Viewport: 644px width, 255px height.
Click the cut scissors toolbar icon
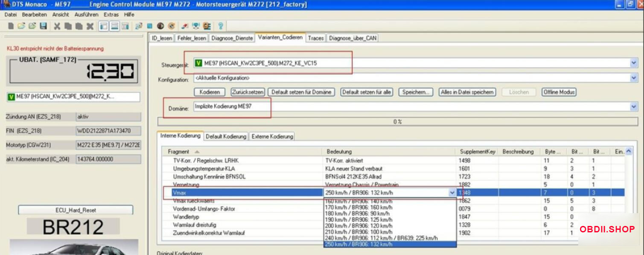click(57, 26)
